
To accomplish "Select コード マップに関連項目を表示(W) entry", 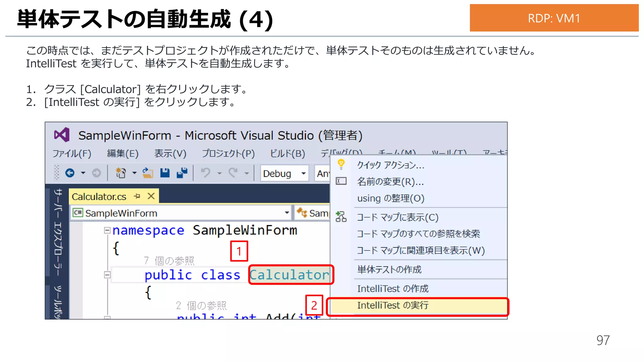I will coord(419,250).
